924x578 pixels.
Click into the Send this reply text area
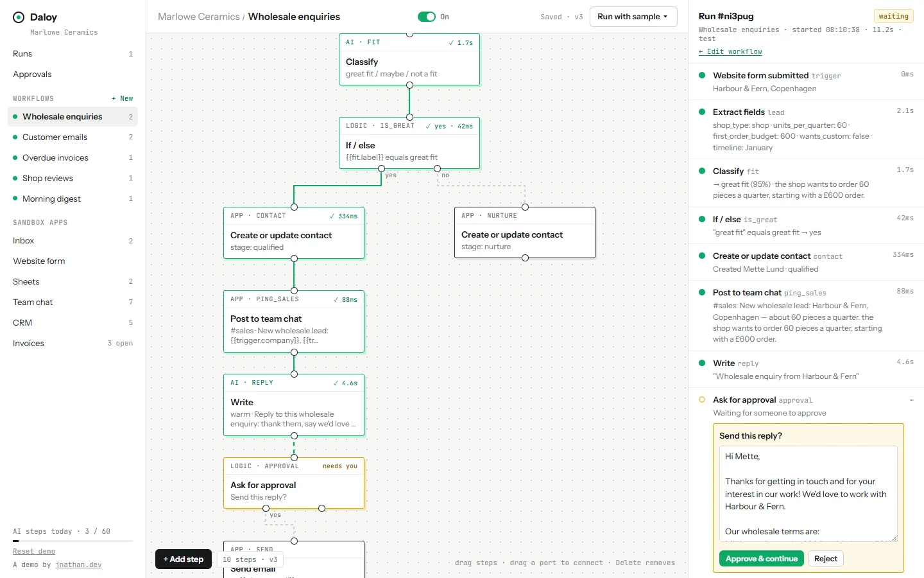[809, 494]
